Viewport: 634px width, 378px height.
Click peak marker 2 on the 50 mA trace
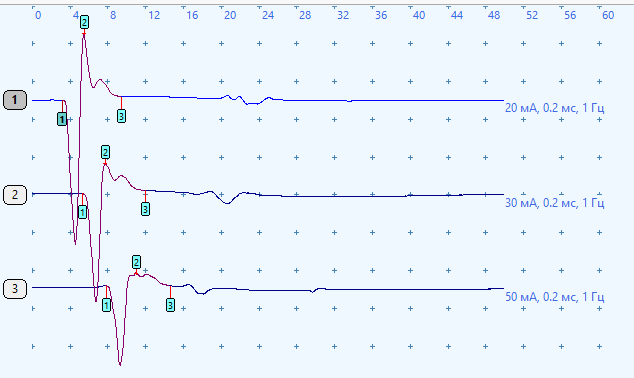[x=136, y=262]
